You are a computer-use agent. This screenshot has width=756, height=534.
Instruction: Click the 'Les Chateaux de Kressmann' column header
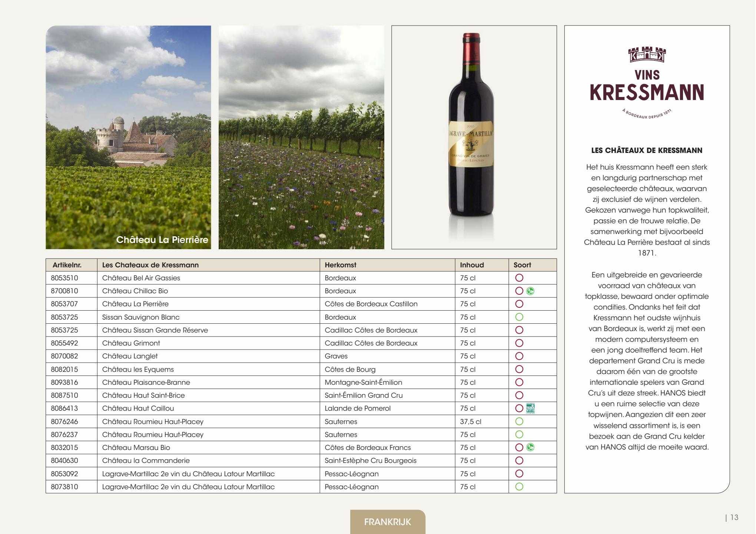click(x=150, y=265)
